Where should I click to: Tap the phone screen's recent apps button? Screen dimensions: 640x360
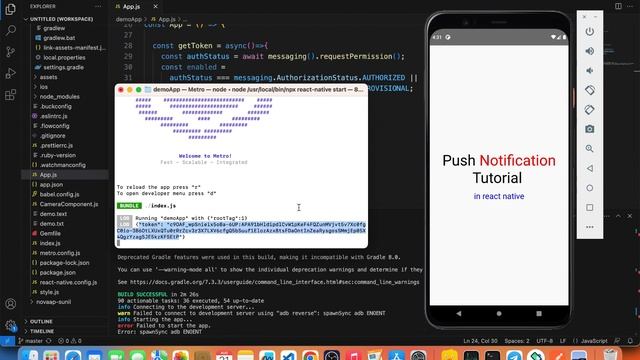pos(539,313)
